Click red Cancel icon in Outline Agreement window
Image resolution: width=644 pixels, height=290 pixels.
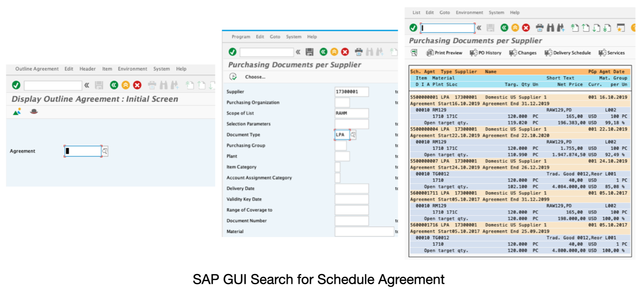pyautogui.click(x=137, y=85)
